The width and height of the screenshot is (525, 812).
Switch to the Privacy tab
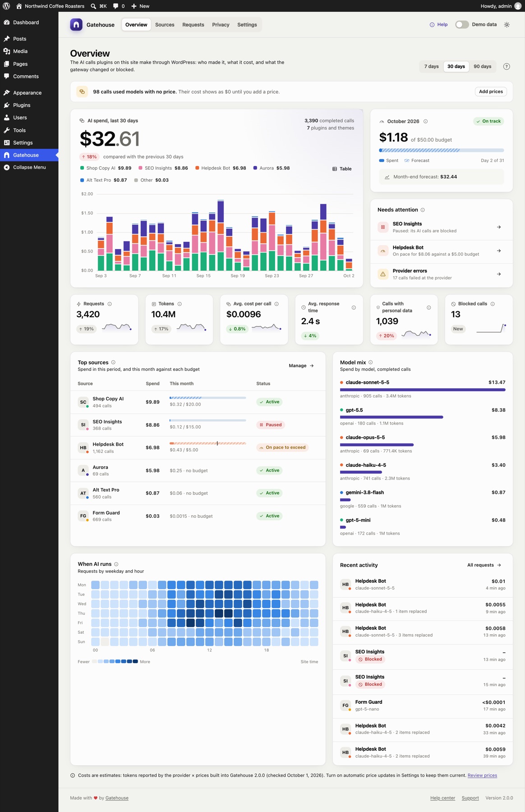[221, 25]
